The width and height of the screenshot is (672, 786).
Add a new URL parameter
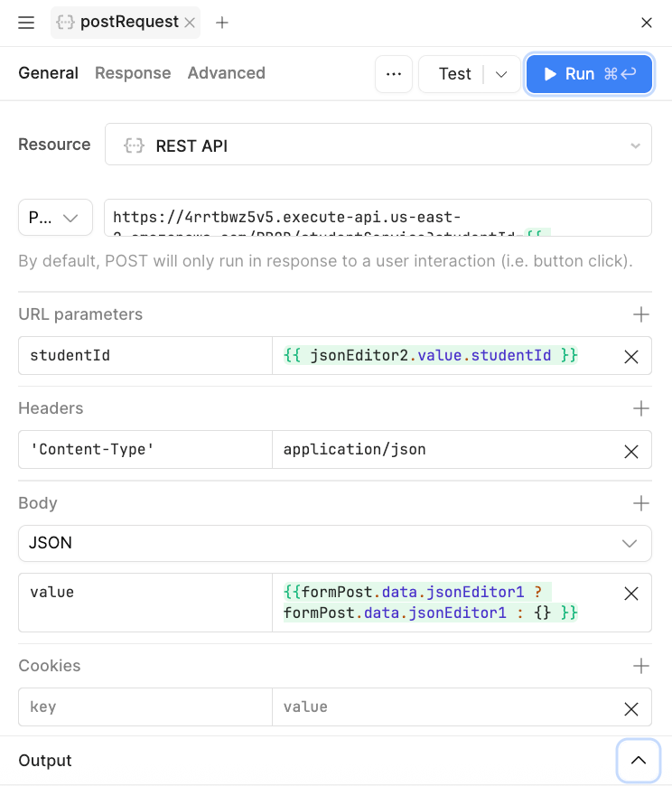coord(641,314)
